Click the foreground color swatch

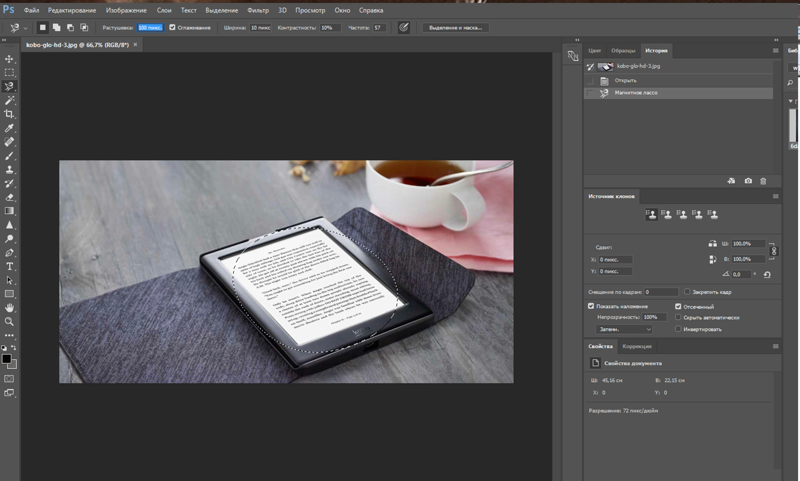click(x=7, y=357)
